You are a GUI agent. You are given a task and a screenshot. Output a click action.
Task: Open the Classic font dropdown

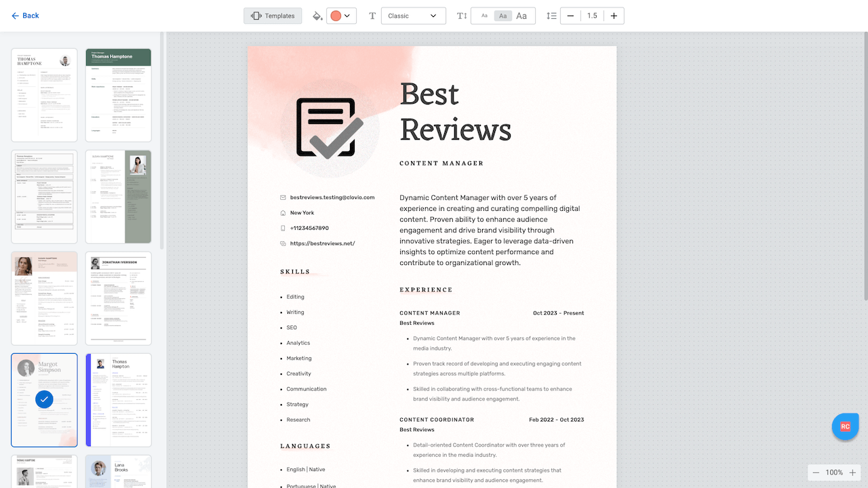point(413,15)
